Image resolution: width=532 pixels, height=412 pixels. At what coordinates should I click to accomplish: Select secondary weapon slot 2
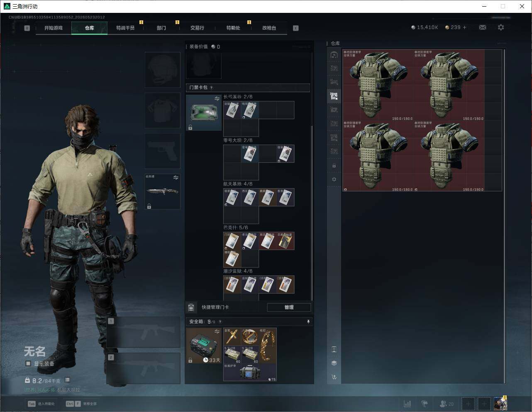pos(144,368)
